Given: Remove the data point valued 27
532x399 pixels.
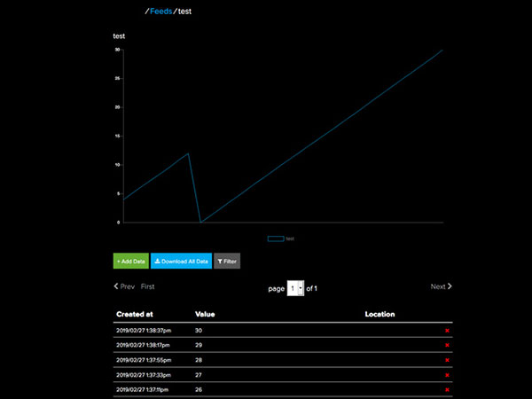Looking at the screenshot, I should click(447, 375).
